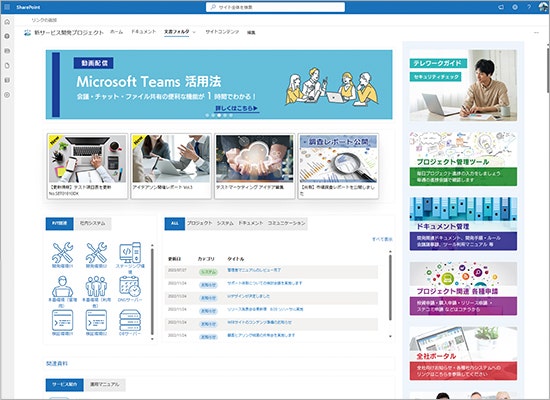550x400 pixels.
Task: Open the help question mark icon
Action: tap(529, 7)
